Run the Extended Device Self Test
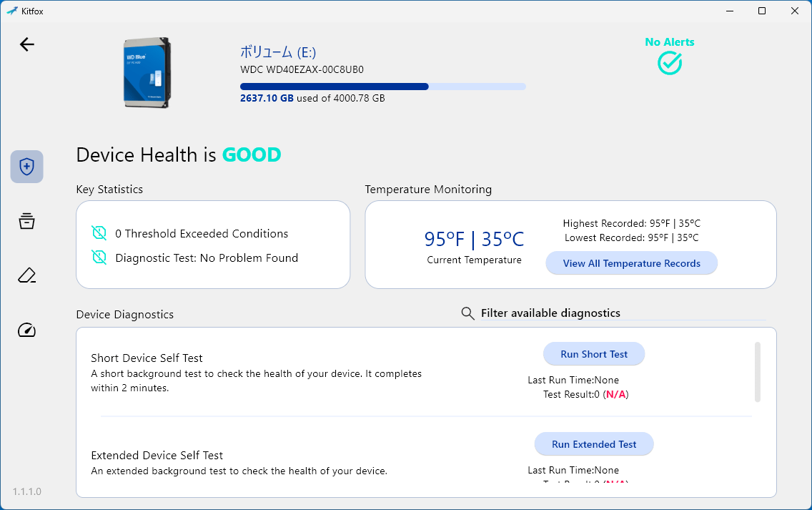This screenshot has height=510, width=812. coord(594,444)
